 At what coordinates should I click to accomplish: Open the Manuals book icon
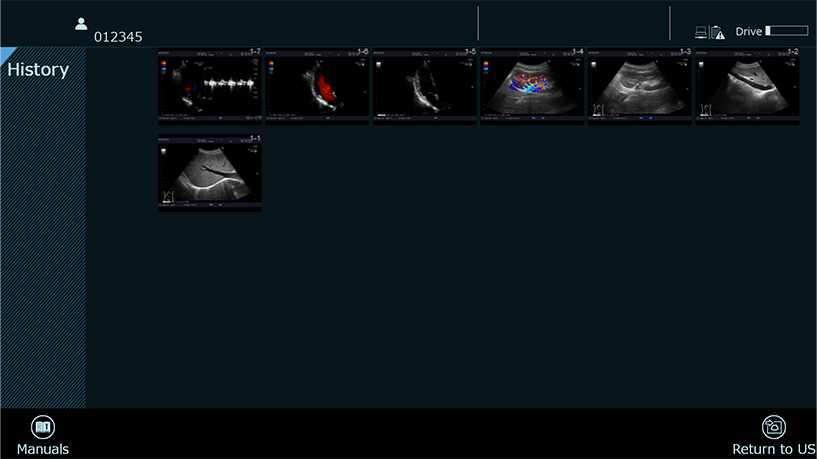(x=43, y=427)
